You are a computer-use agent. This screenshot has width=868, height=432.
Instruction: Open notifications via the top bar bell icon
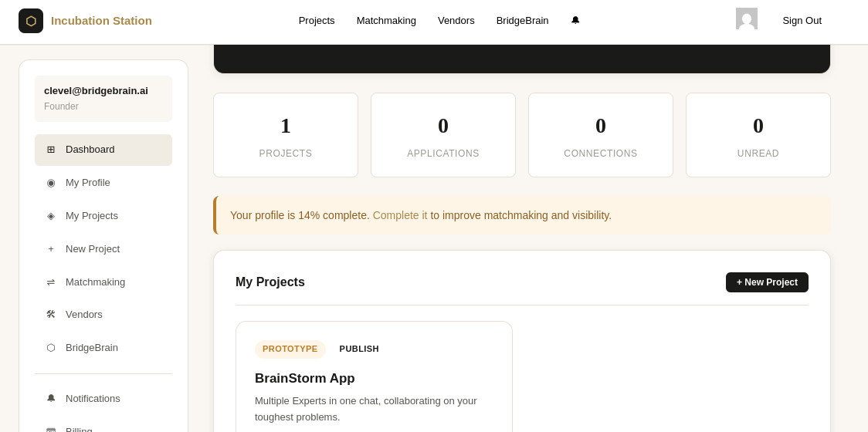pyautogui.click(x=575, y=21)
